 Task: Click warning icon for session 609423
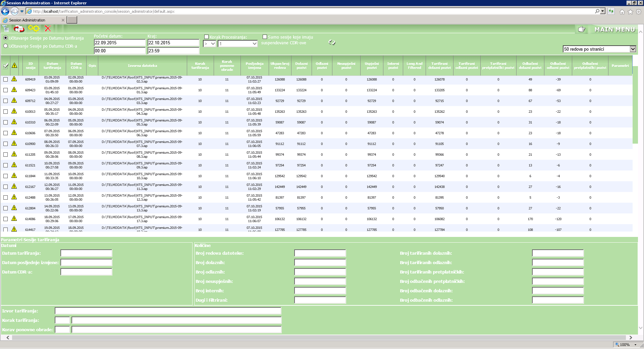14,90
